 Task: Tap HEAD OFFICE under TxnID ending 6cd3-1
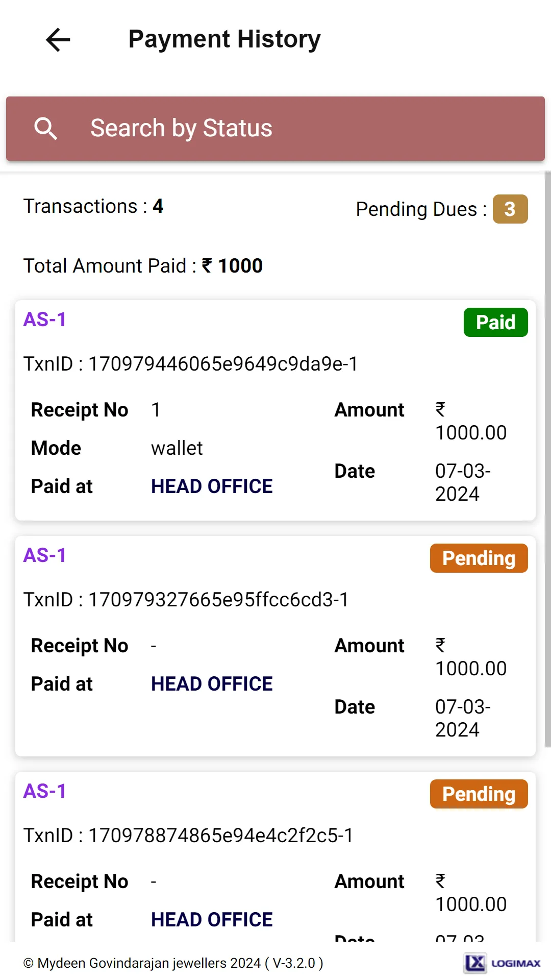212,684
